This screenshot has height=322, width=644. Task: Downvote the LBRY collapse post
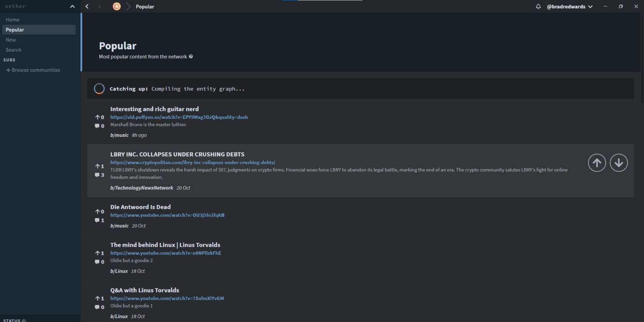point(619,163)
